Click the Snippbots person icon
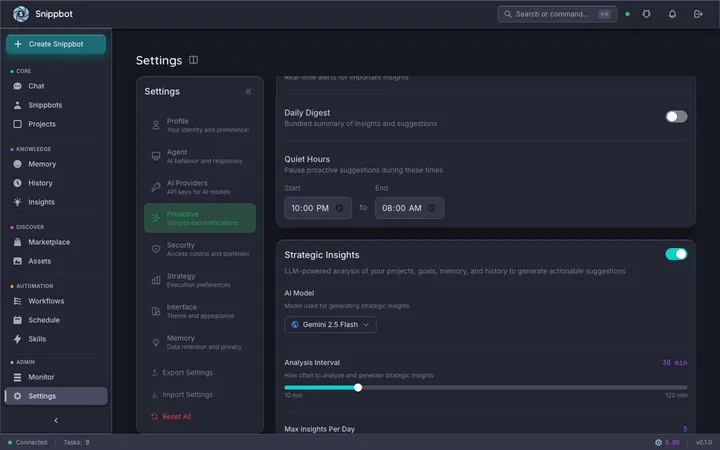The image size is (720, 450). point(17,105)
